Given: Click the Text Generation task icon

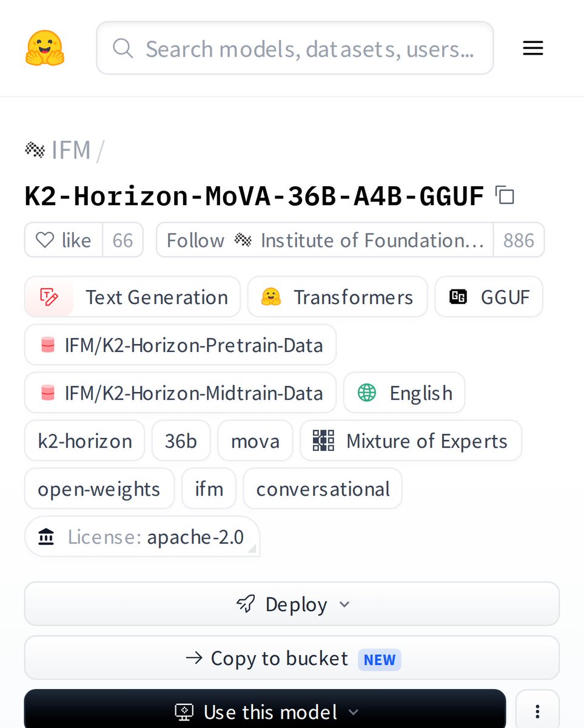Looking at the screenshot, I should 49,297.
